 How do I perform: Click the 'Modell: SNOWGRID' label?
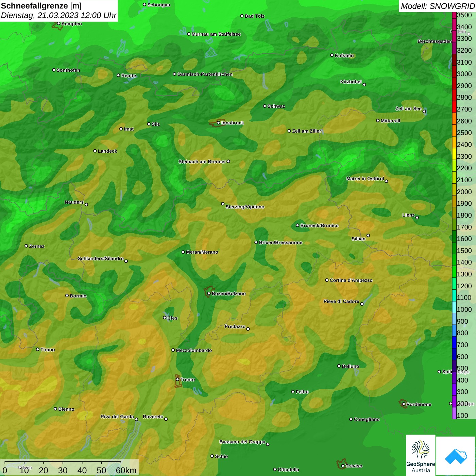pyautogui.click(x=438, y=6)
